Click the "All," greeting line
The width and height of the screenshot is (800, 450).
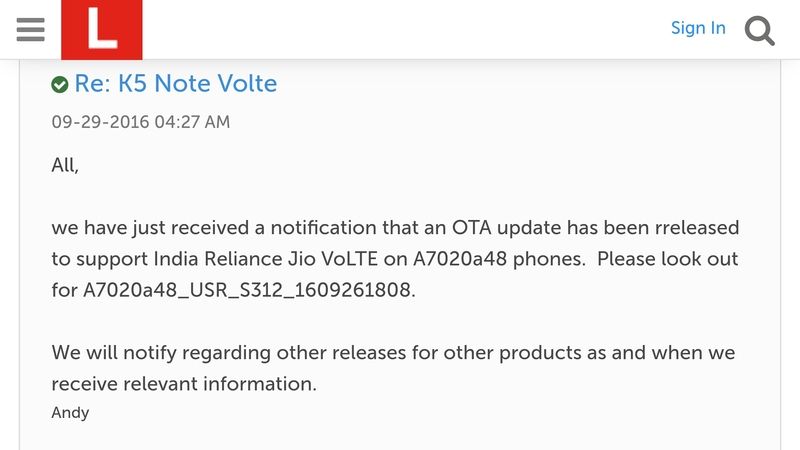(x=65, y=165)
